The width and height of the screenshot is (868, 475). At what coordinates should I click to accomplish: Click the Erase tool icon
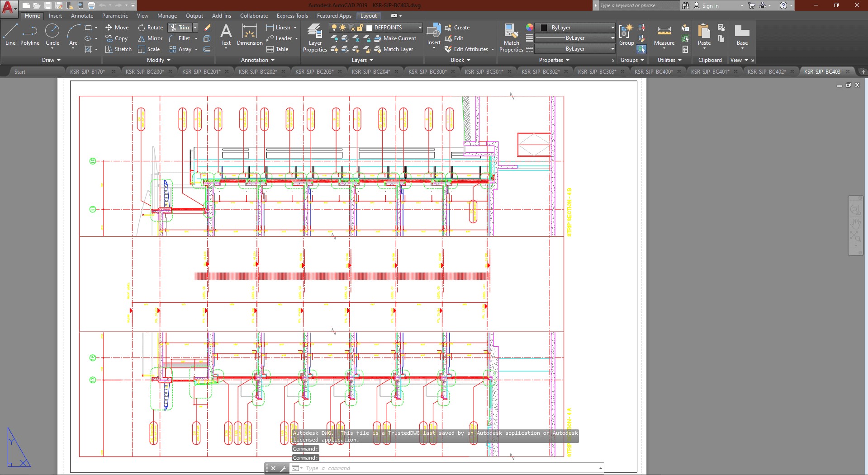point(207,28)
